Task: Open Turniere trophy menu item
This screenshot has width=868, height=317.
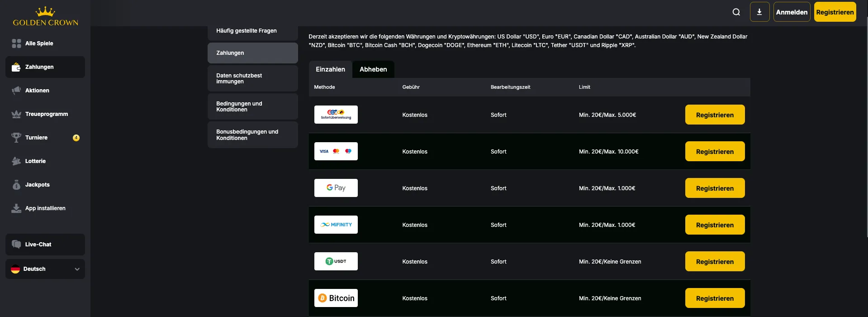Action: 36,138
